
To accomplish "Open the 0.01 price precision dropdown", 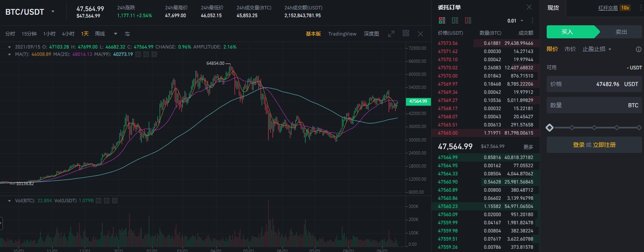I will 515,20.
